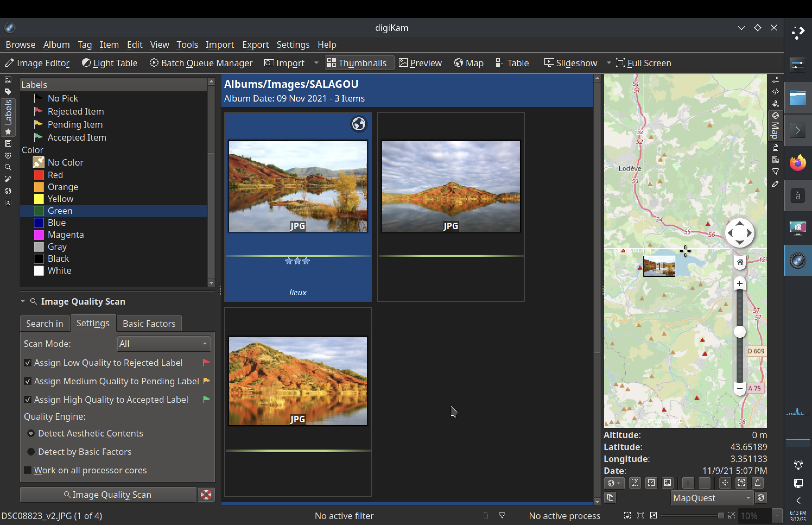Screen dimensions: 812x525
Task: Select the Magenta color label
Action: 65,235
